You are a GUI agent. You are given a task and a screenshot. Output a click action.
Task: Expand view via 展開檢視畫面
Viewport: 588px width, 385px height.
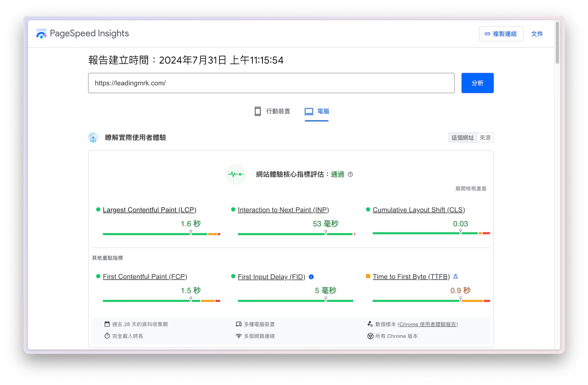click(x=471, y=188)
